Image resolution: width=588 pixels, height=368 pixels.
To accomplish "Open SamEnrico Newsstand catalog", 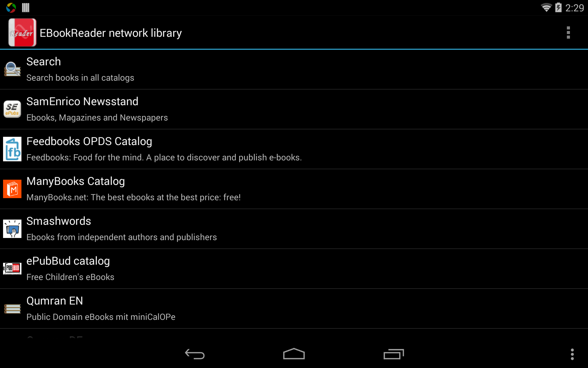I will tap(294, 109).
